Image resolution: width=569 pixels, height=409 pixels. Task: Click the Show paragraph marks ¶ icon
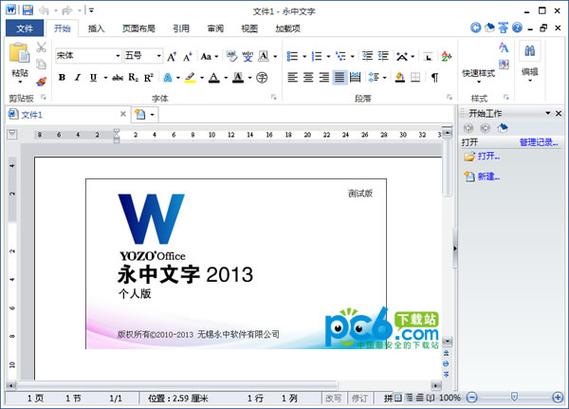tap(435, 77)
